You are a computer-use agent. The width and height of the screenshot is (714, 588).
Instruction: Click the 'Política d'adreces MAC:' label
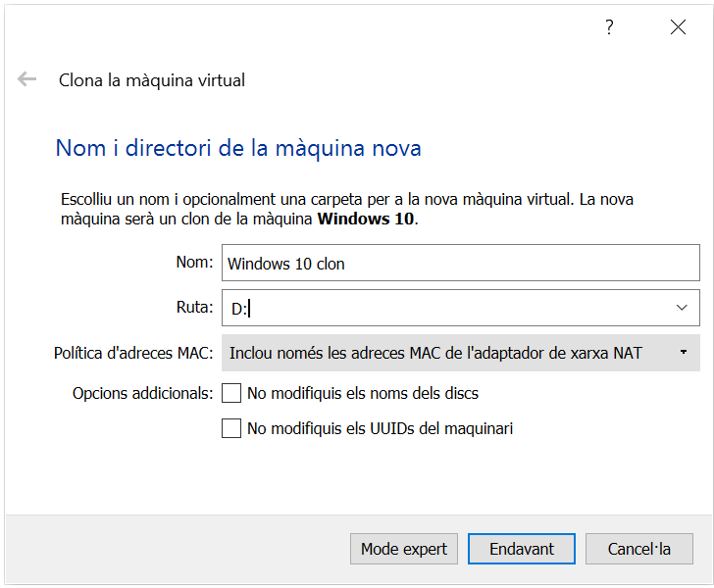[x=133, y=353]
